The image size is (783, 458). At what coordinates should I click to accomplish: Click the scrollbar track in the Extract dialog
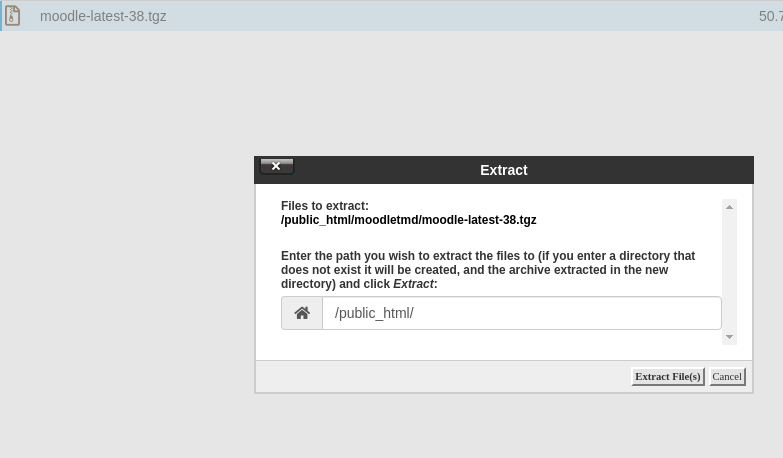point(729,272)
